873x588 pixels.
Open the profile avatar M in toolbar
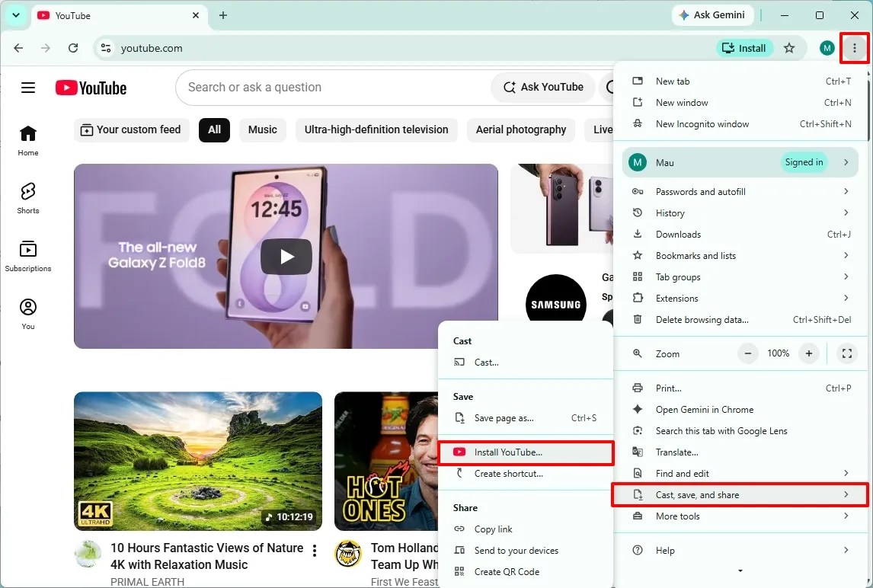click(x=827, y=49)
